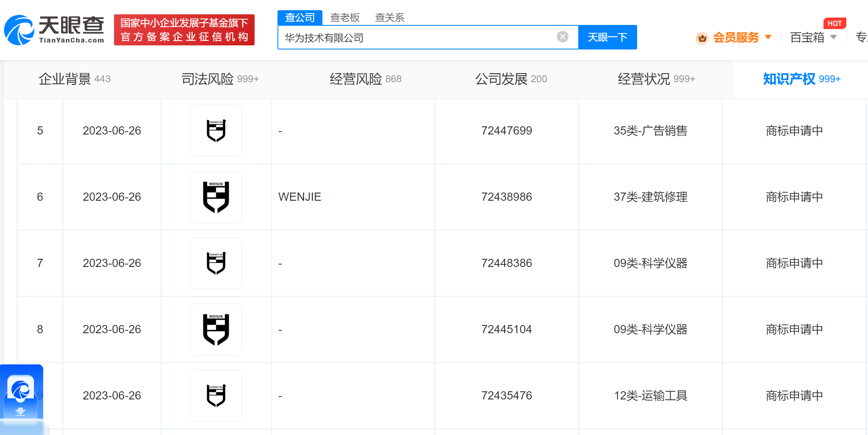Click the 天眼一下 search button

click(607, 37)
